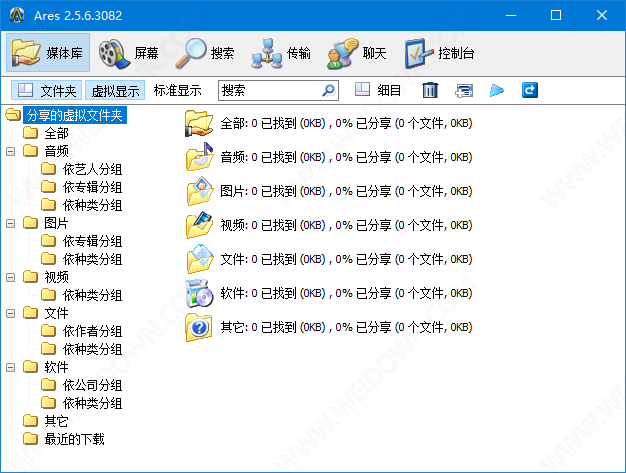This screenshot has width=626, height=473.
Task: Switch to the 屏幕 screen tab
Action: click(x=129, y=53)
